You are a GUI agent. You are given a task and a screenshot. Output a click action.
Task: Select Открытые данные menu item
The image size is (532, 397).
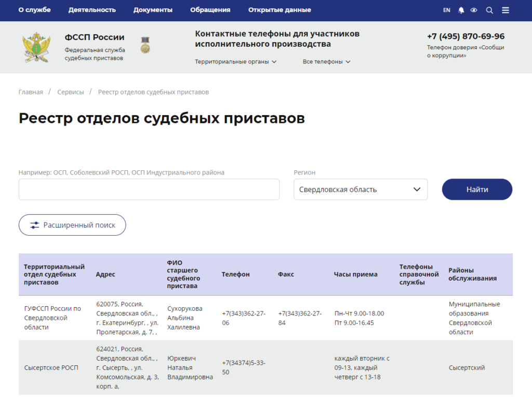click(280, 10)
